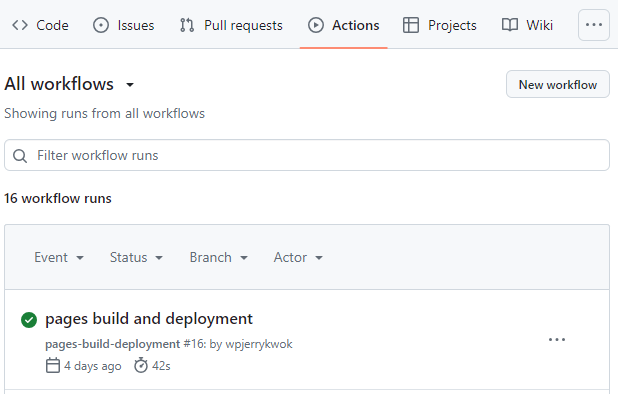This screenshot has height=394, width=618.
Task: Click the Actions play icon
Action: [x=316, y=25]
